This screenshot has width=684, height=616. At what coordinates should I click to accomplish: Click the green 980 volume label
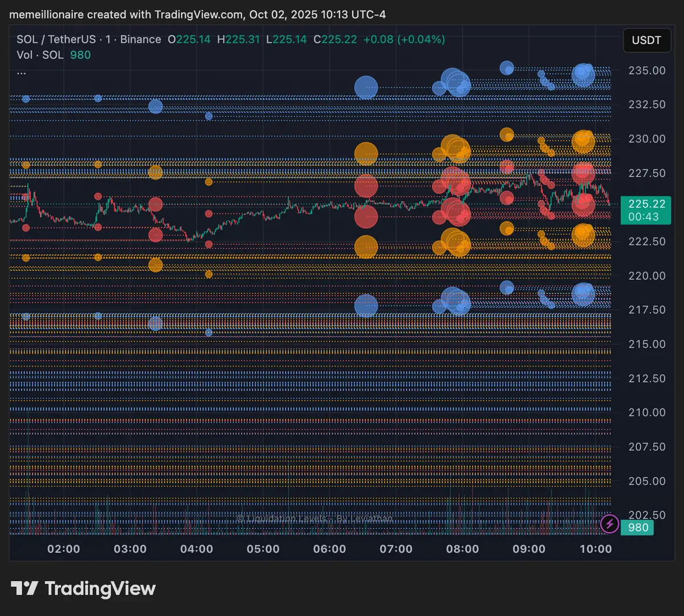638,528
